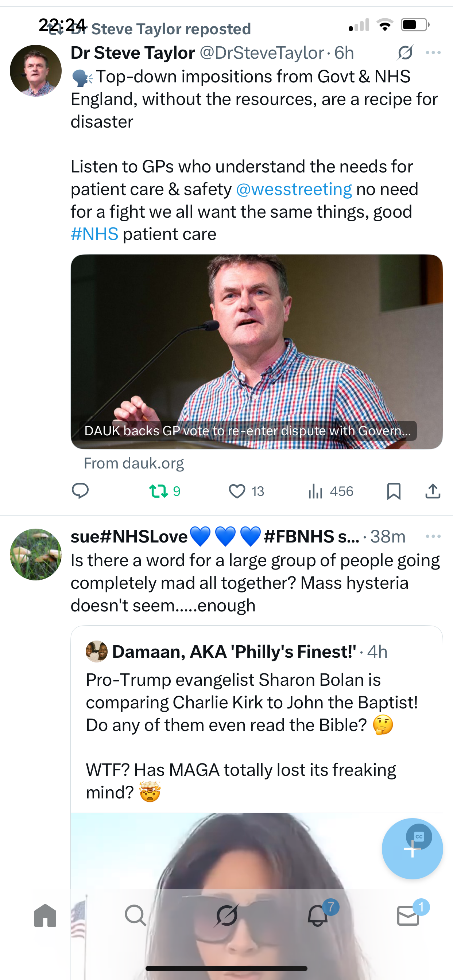Open Notifications with 7 unread
The width and height of the screenshot is (453, 980).
coord(317,915)
